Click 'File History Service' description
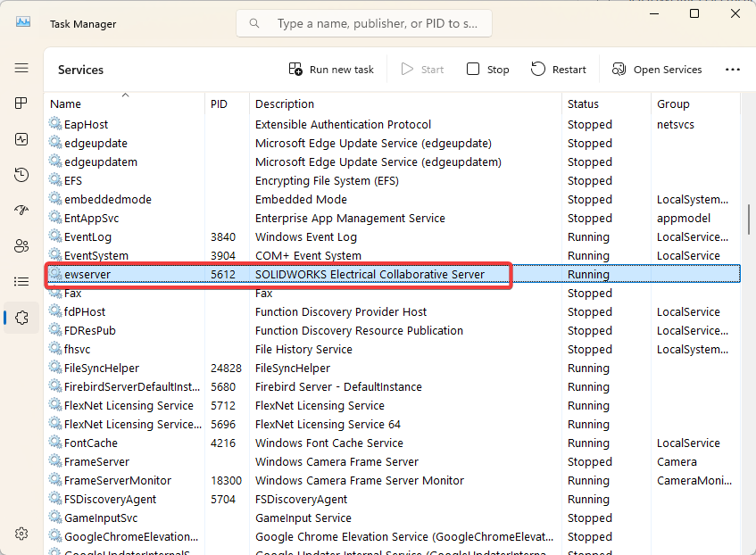Image resolution: width=756 pixels, height=555 pixels. [x=303, y=350]
